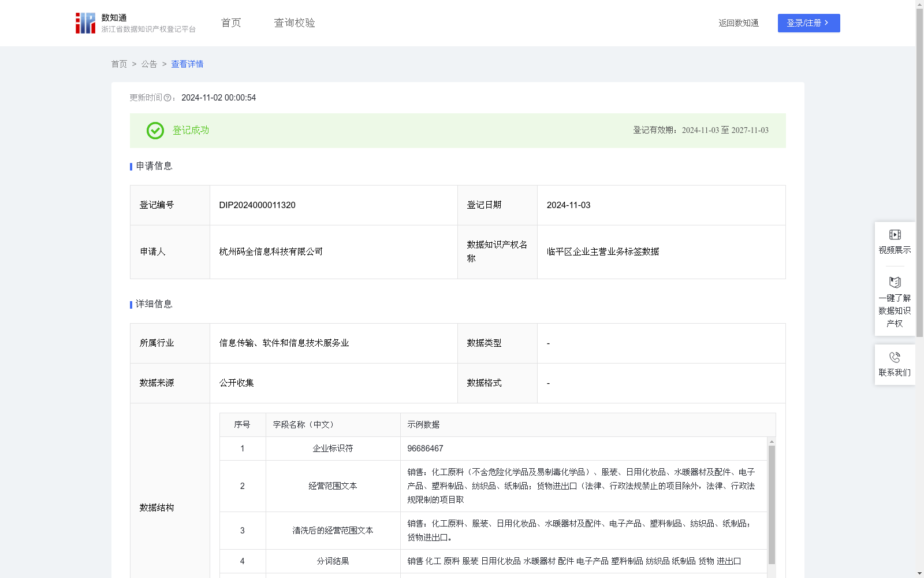This screenshot has width=924, height=578.
Task: Click the 序号 column header
Action: 242,425
